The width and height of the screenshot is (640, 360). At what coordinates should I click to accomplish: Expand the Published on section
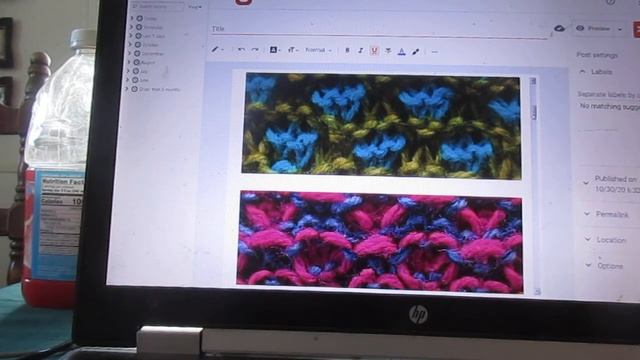tap(586, 182)
